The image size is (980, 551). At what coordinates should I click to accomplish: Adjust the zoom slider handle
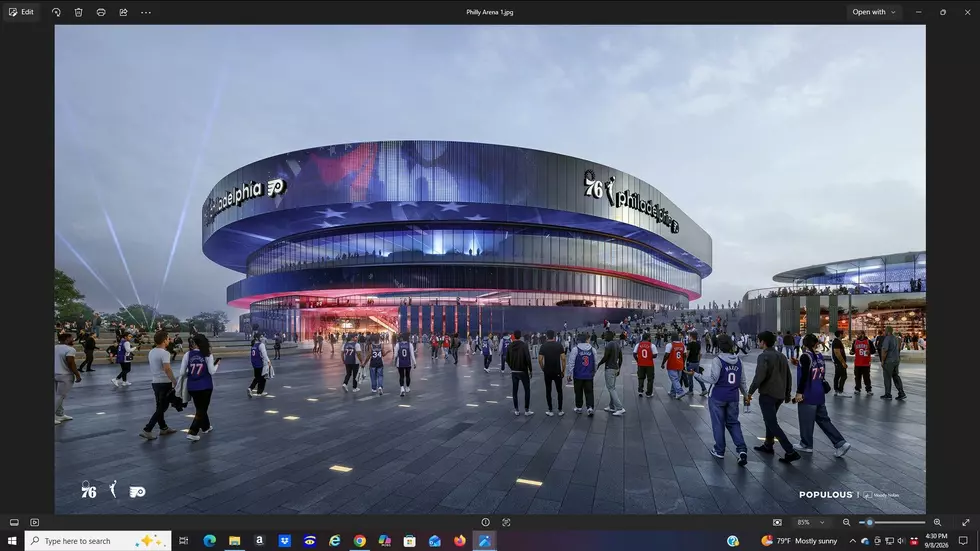[x=869, y=522]
